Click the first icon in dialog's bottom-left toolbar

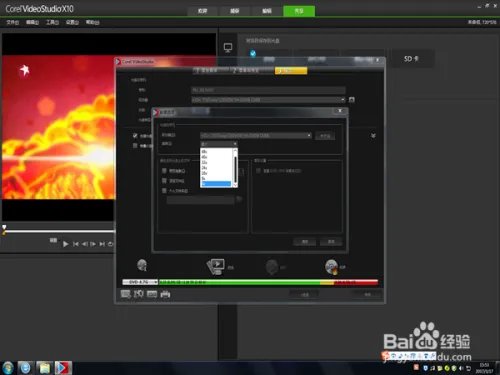coord(126,294)
